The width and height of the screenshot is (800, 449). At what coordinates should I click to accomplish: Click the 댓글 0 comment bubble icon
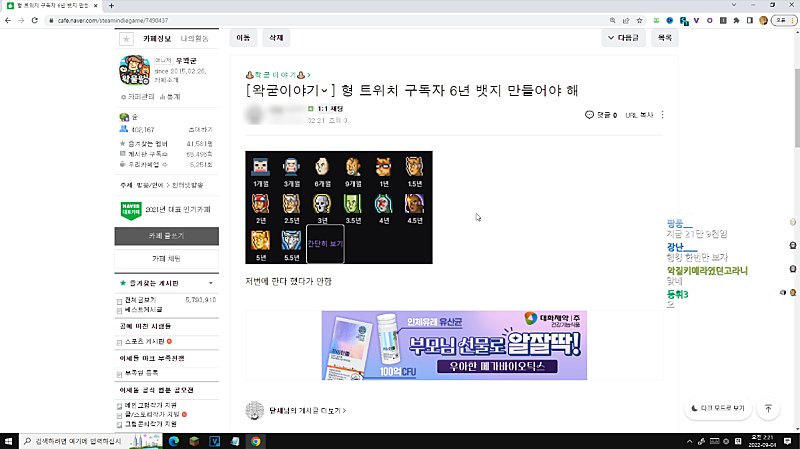[x=589, y=115]
